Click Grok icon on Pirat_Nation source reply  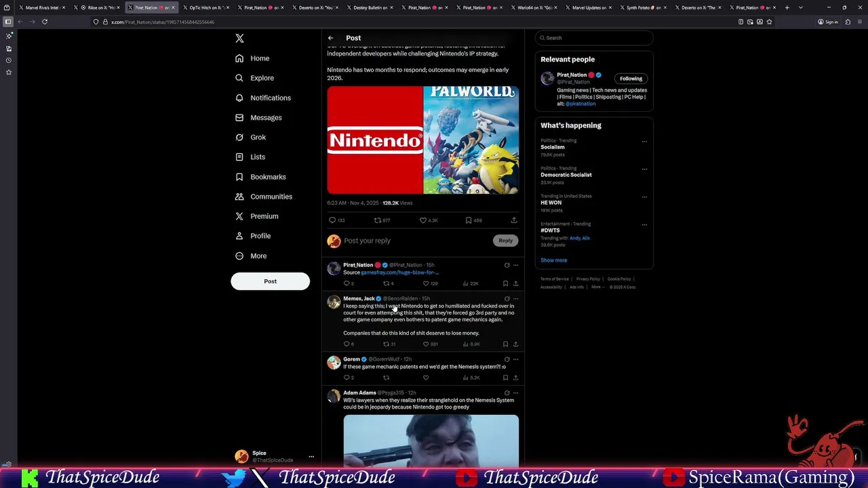coord(507,265)
